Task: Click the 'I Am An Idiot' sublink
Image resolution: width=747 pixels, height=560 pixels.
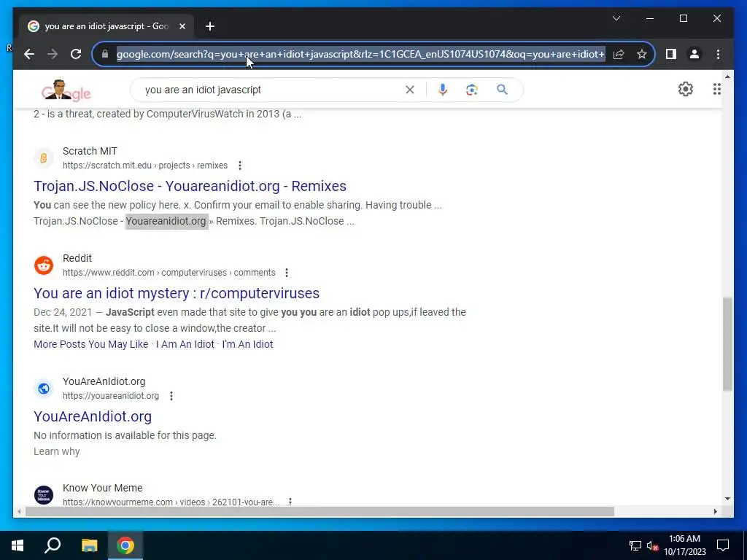Action: coord(185,344)
